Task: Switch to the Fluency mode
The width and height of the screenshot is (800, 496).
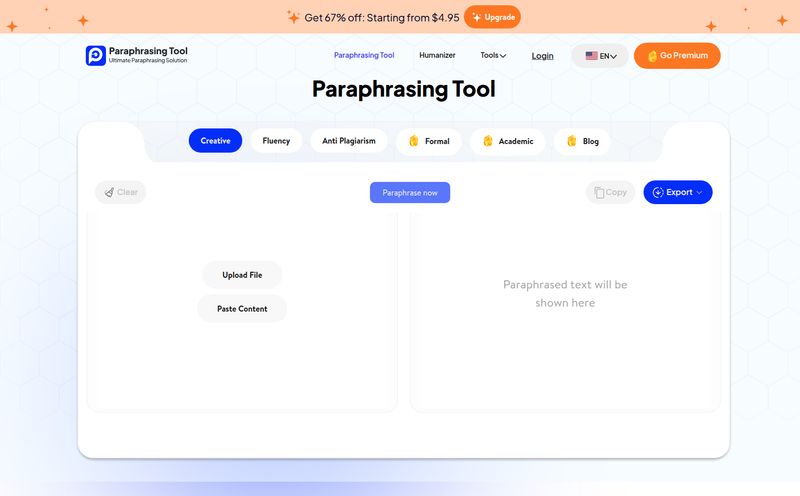Action: click(276, 140)
